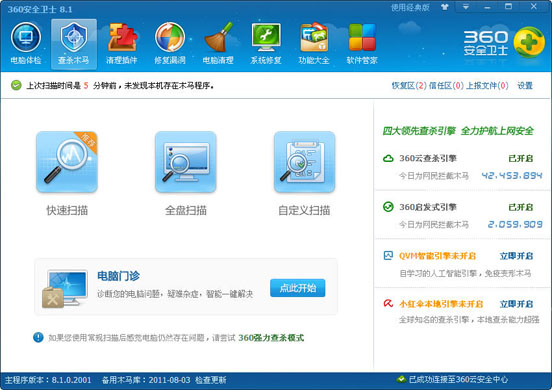
Task: Open 修复漏洞 vulnerability repair icon
Action: (170, 37)
